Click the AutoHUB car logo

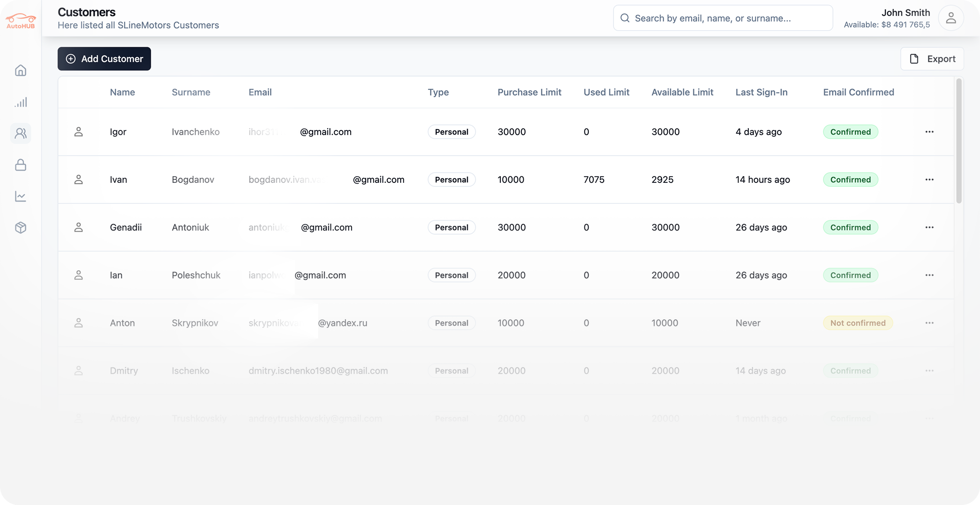(20, 18)
